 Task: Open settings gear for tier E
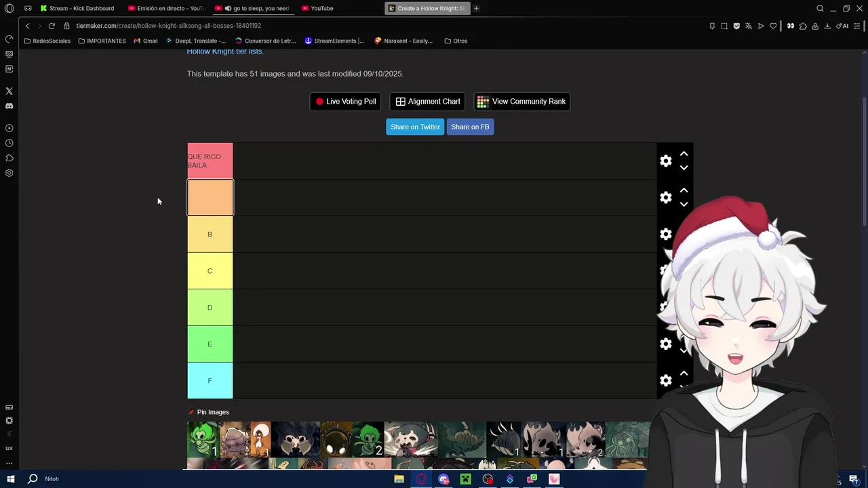tap(666, 344)
